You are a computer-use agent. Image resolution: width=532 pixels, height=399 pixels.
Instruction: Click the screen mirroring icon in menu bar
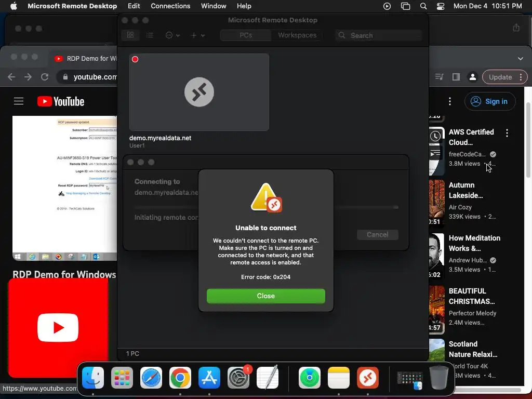point(405,6)
